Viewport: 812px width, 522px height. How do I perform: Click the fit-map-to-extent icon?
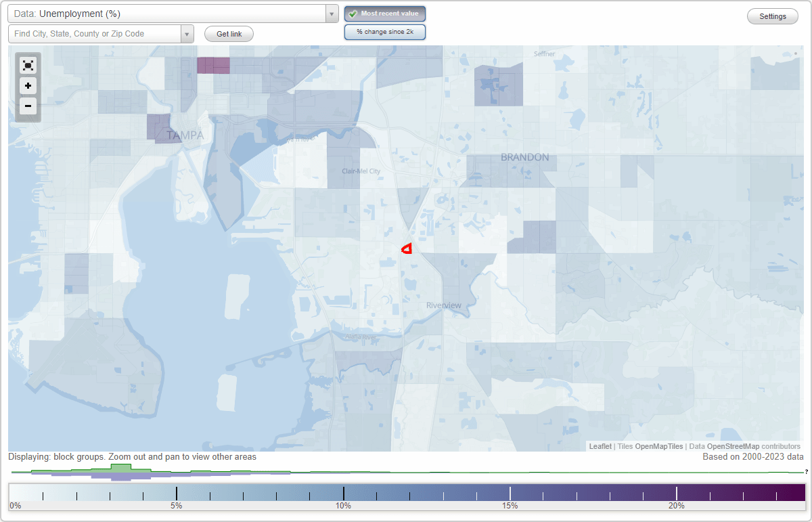point(28,65)
